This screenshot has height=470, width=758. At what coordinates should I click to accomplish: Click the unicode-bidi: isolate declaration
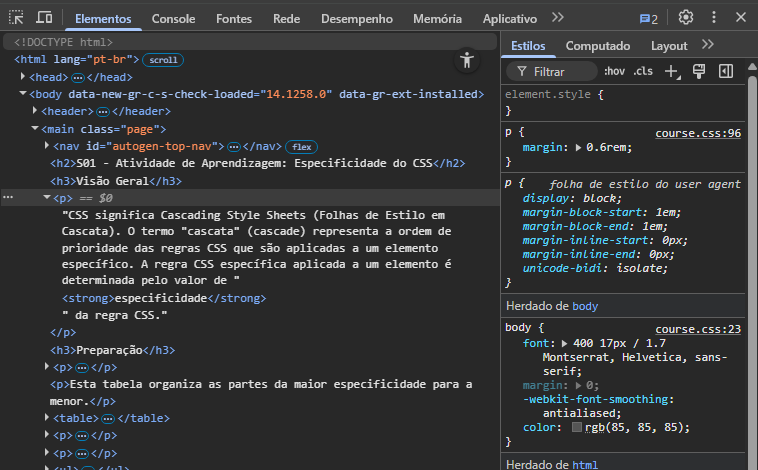595,268
